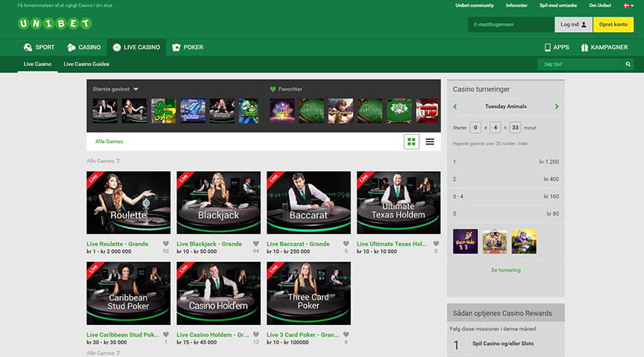Open the Baccarat game thumbnail
Screen dimensions: 644x357
click(308, 203)
